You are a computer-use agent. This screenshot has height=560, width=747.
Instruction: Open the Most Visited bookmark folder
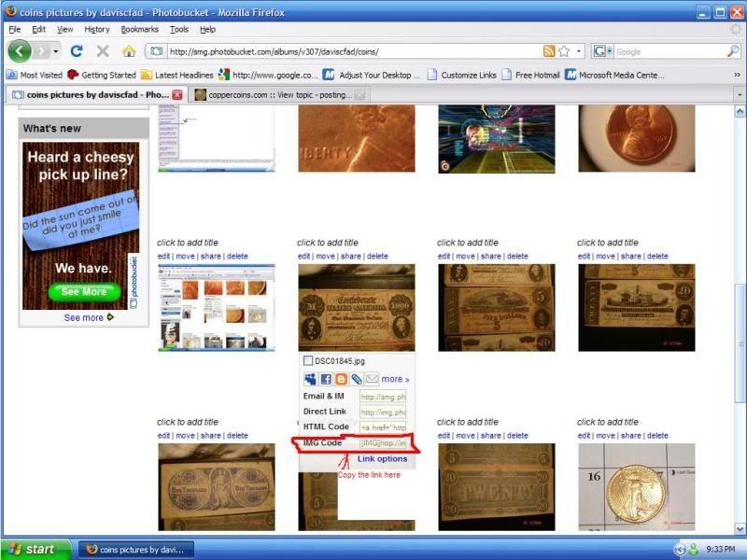point(35,76)
